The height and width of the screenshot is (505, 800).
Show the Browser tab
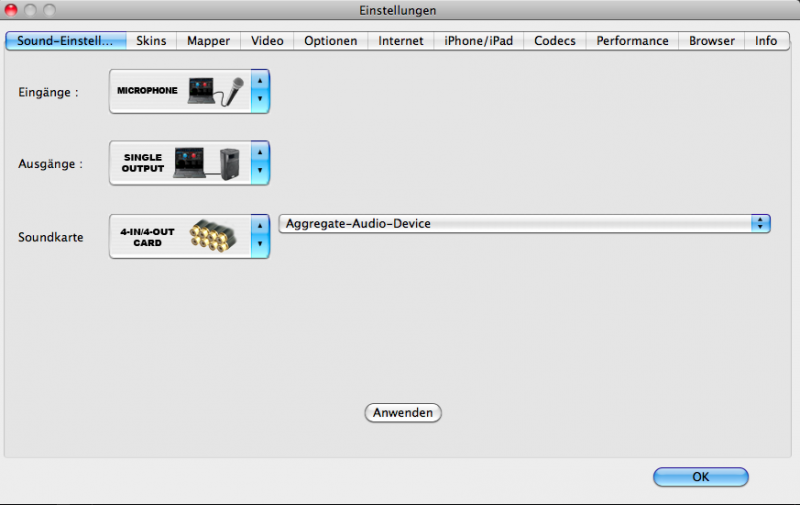712,41
